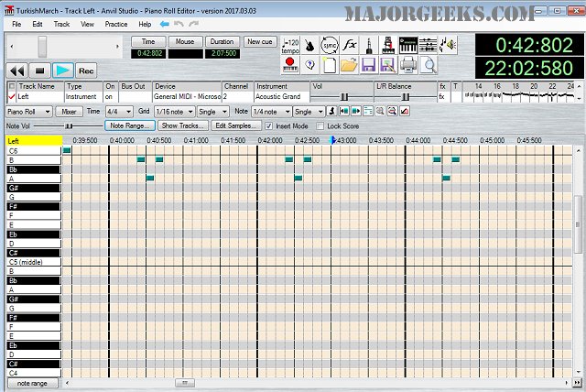This screenshot has width=586, height=392.
Task: Click the zoom in magnifier icon
Action: (380, 111)
